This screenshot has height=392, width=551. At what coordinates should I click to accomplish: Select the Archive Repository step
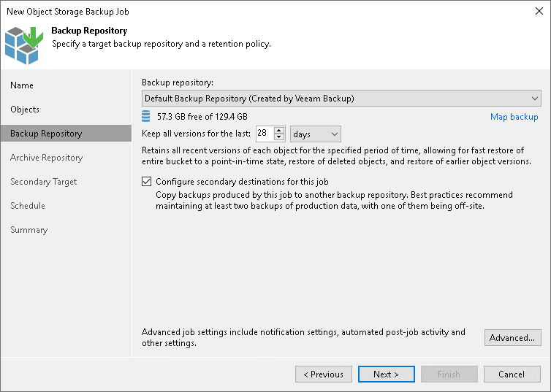46,158
